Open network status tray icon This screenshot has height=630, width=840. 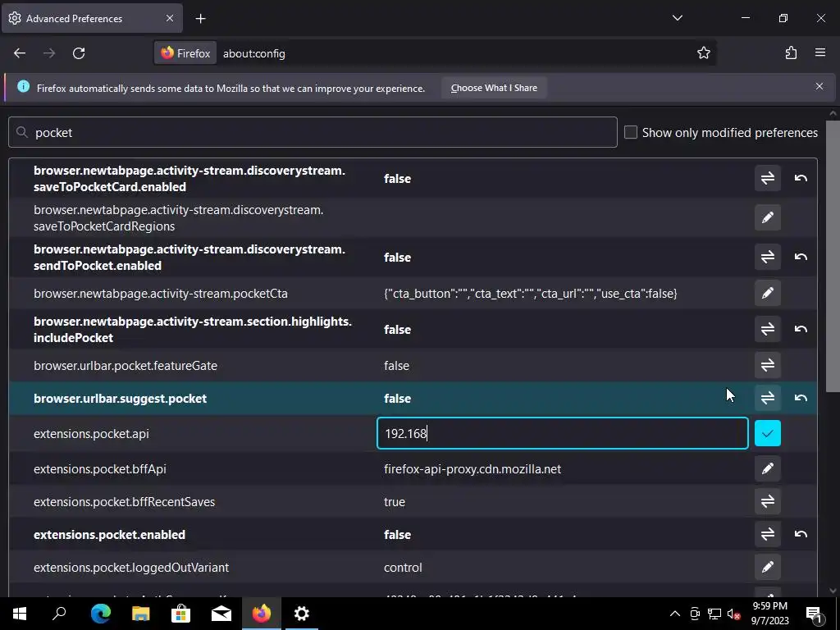click(714, 614)
